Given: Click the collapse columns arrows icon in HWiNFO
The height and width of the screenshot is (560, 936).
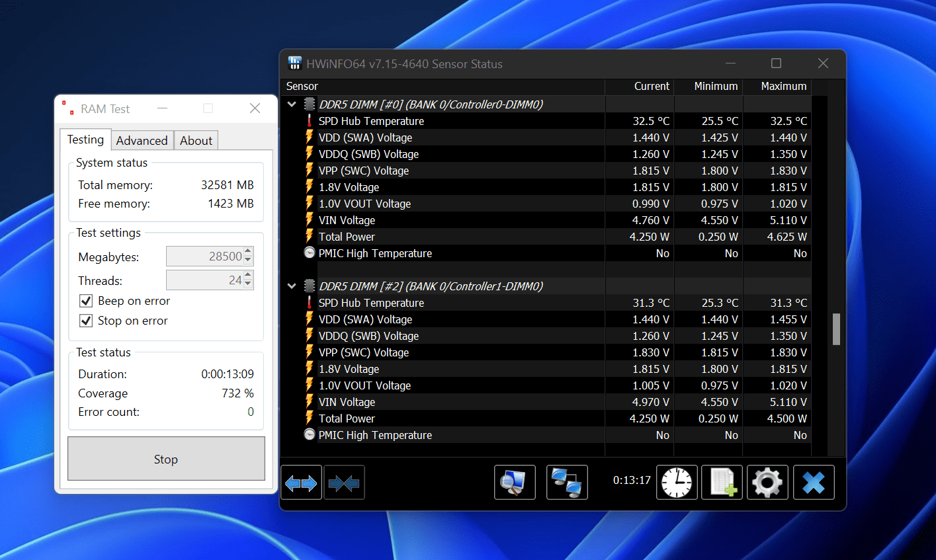Looking at the screenshot, I should tap(344, 482).
